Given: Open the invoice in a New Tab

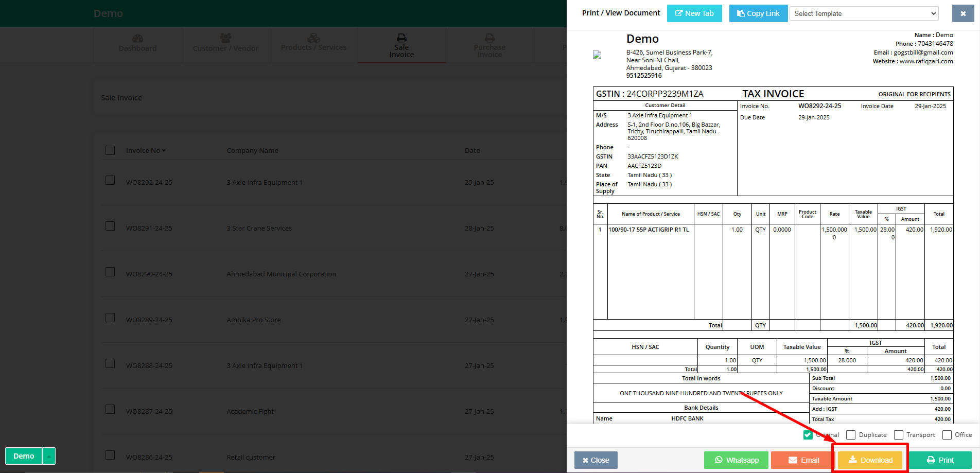Looking at the screenshot, I should coord(694,13).
